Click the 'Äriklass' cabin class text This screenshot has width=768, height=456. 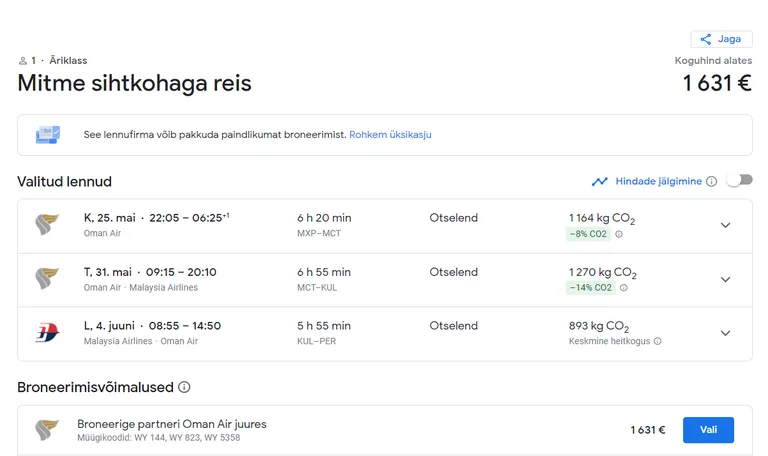68,61
